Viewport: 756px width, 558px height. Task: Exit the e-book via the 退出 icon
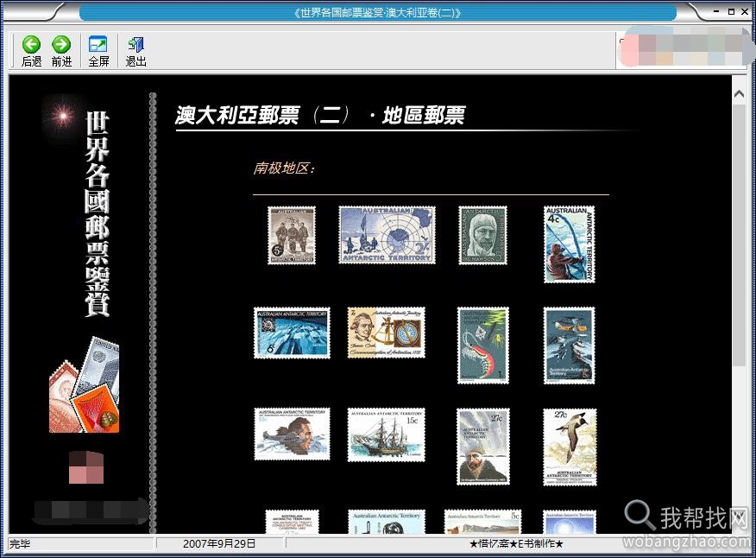(x=135, y=44)
